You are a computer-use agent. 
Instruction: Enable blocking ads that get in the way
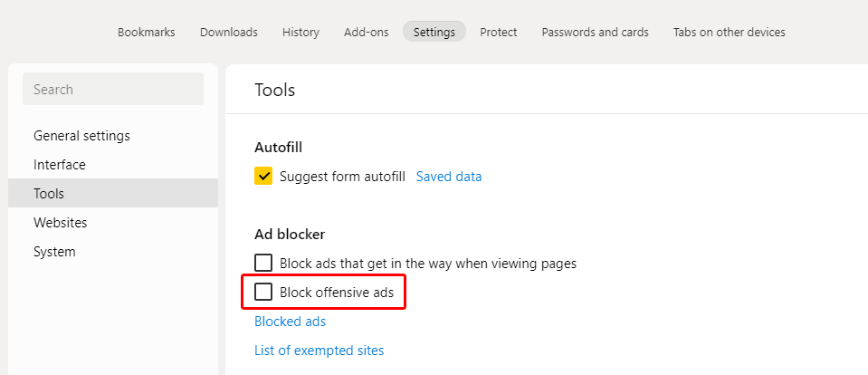[x=263, y=264]
